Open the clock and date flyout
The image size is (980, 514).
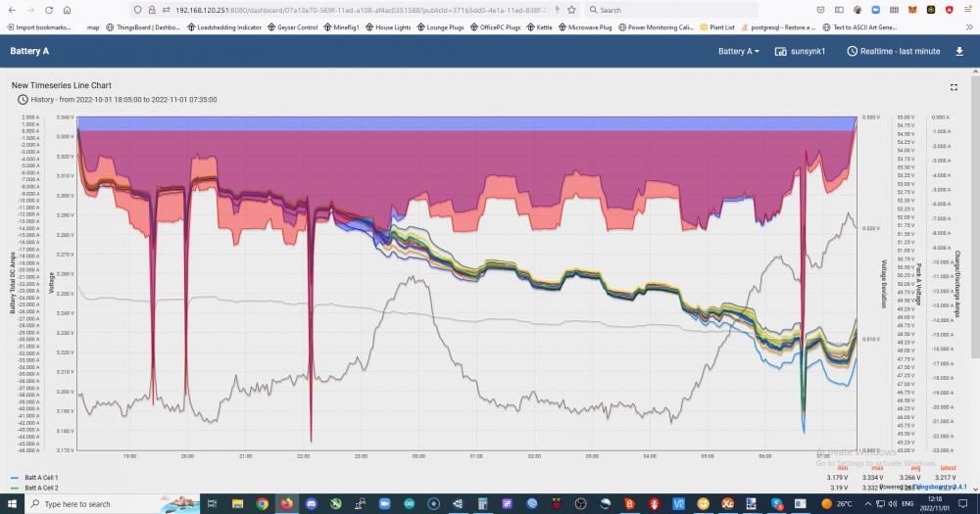936,504
